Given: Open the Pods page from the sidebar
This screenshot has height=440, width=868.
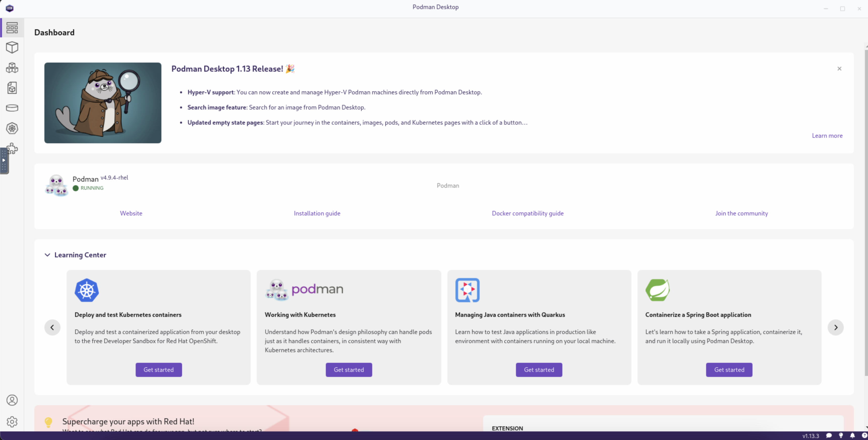Looking at the screenshot, I should point(12,68).
